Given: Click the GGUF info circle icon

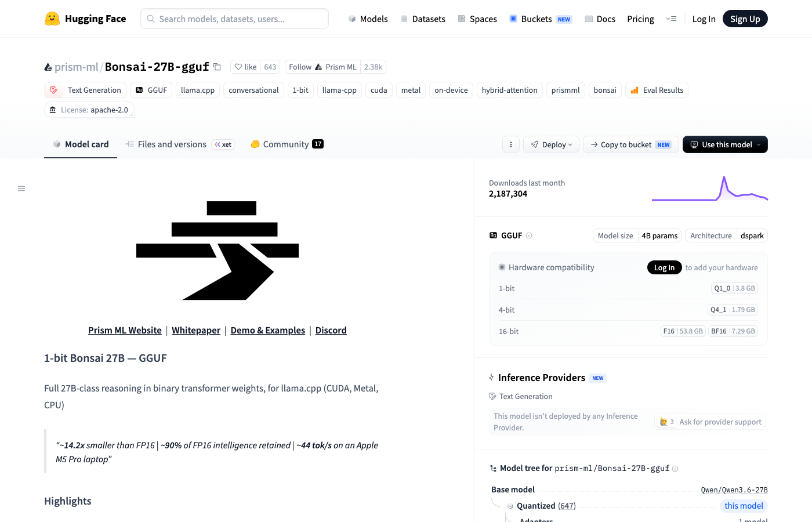Looking at the screenshot, I should point(529,235).
